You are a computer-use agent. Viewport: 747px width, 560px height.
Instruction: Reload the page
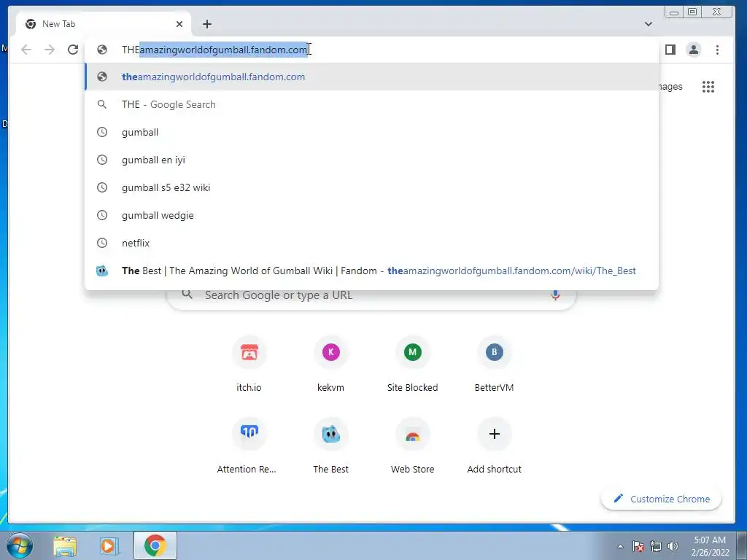tap(73, 50)
